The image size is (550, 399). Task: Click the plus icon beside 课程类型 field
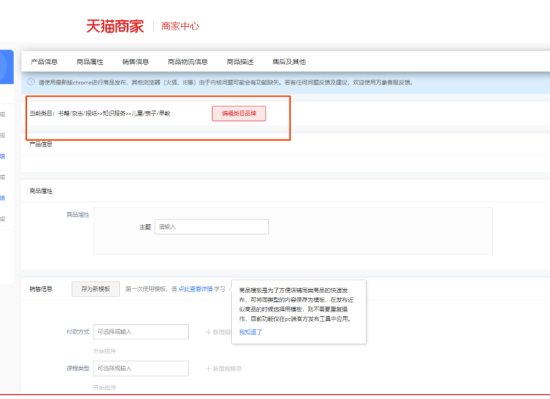pyautogui.click(x=208, y=368)
